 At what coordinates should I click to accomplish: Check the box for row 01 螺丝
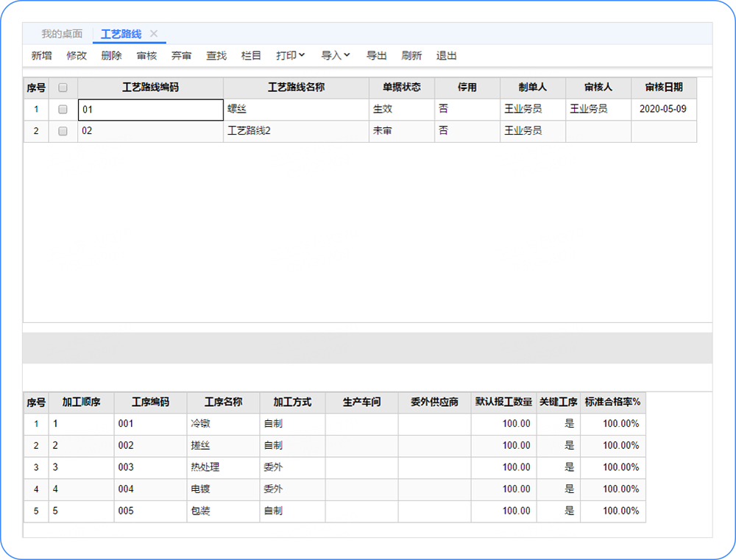(x=63, y=109)
